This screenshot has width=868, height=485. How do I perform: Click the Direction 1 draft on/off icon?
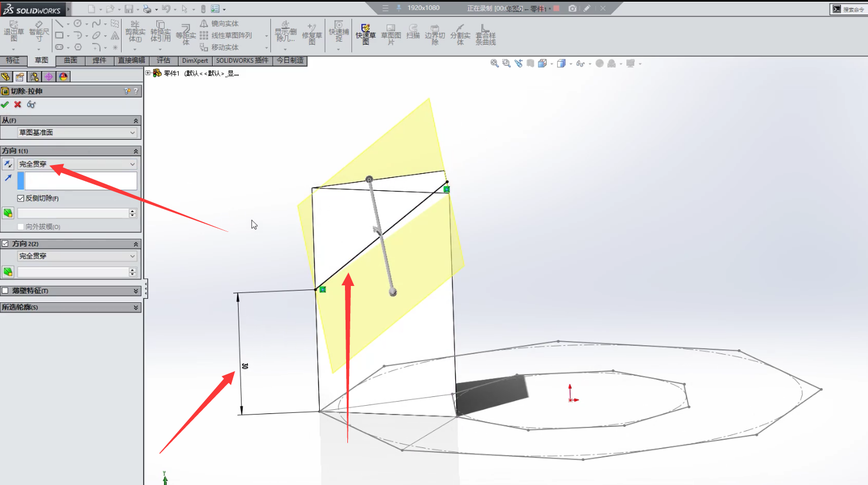pos(8,213)
